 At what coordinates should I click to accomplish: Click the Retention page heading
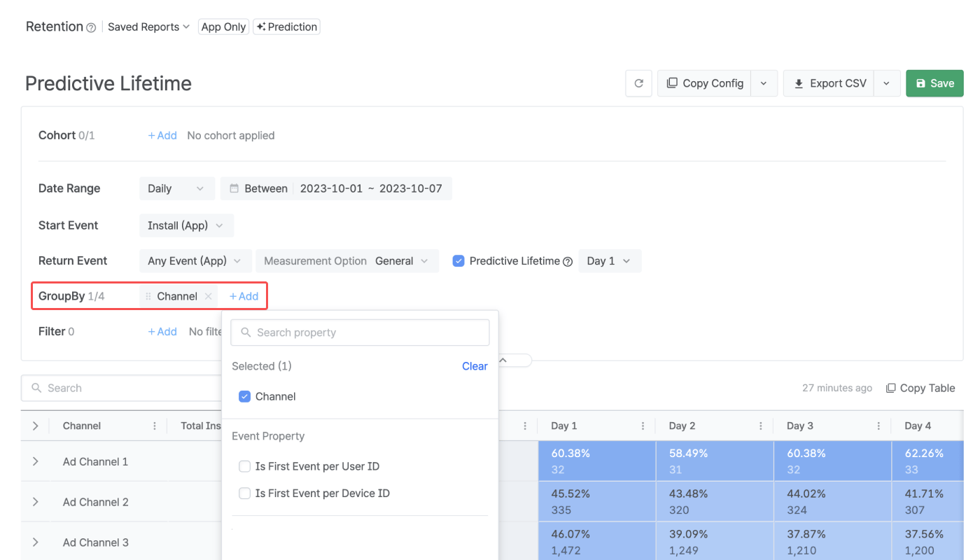55,27
